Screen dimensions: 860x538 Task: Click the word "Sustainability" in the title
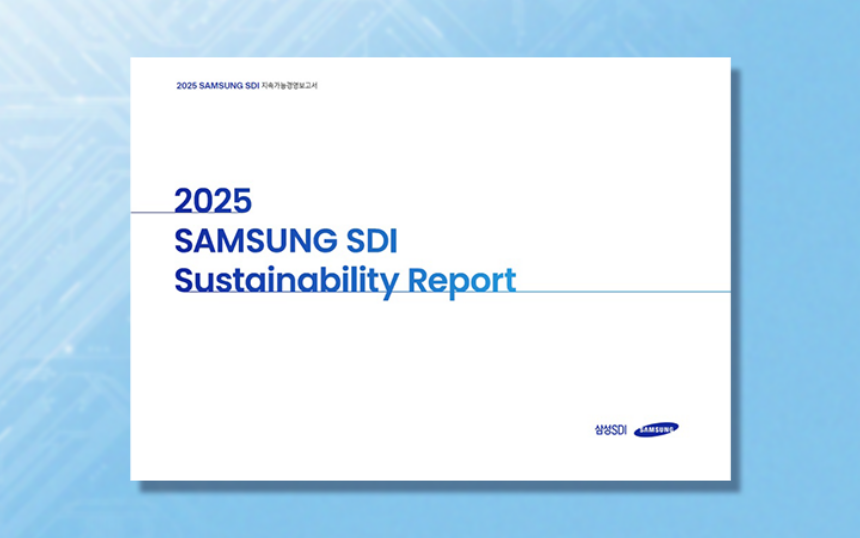click(286, 281)
